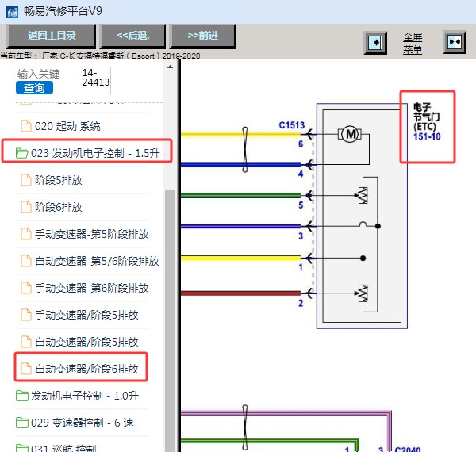Collapse the 023 发动机电子控制 - 1.5升 folder
The height and width of the screenshot is (452, 476).
pyautogui.click(x=95, y=153)
